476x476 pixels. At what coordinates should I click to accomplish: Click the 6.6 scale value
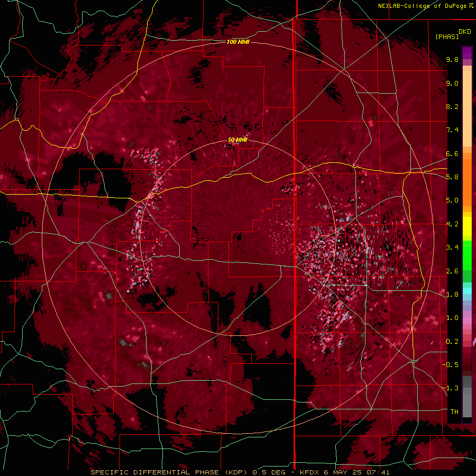(452, 153)
